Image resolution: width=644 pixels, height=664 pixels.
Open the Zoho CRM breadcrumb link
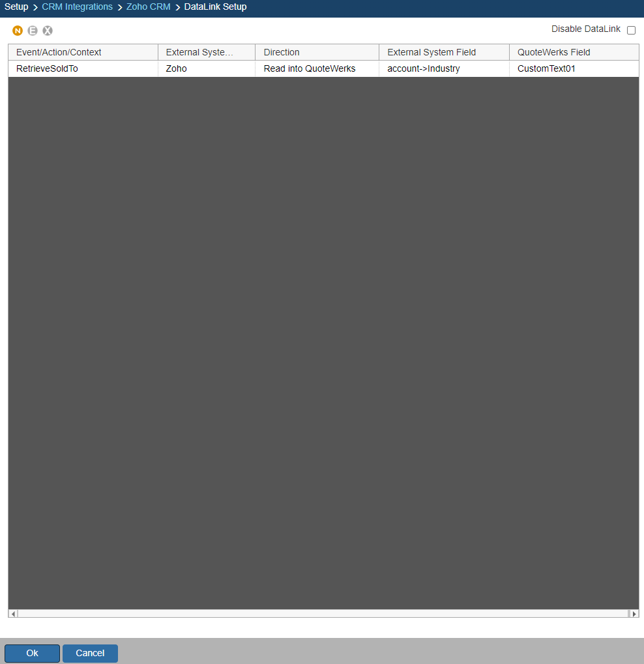(x=149, y=7)
